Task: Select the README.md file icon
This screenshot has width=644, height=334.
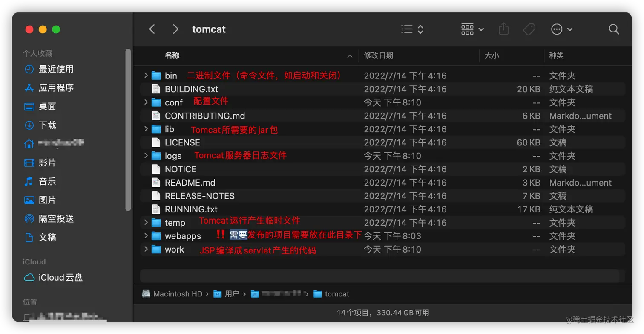Action: pos(156,183)
